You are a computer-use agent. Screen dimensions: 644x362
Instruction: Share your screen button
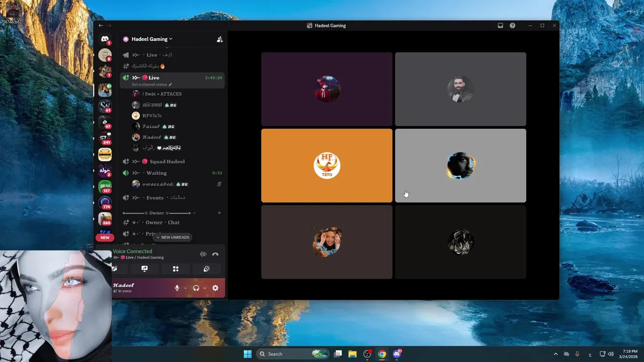145,269
